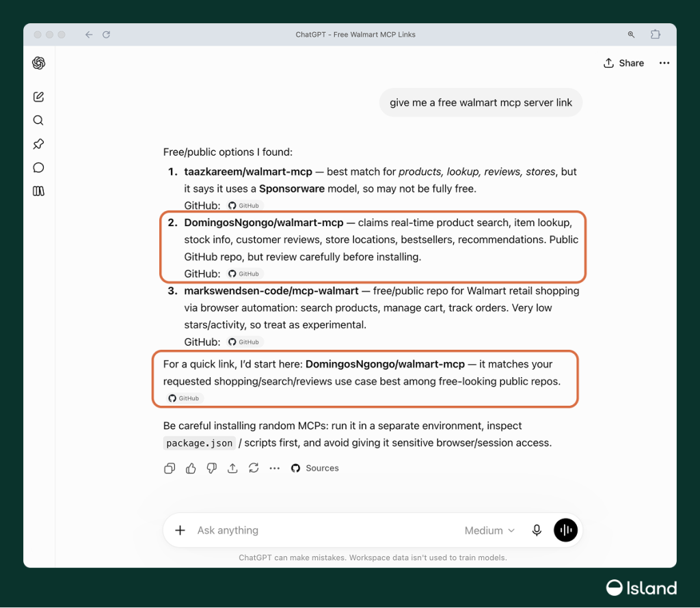Open GitHub chip under DomingosNgongo list item
This screenshot has width=700, height=608.
pyautogui.click(x=244, y=274)
